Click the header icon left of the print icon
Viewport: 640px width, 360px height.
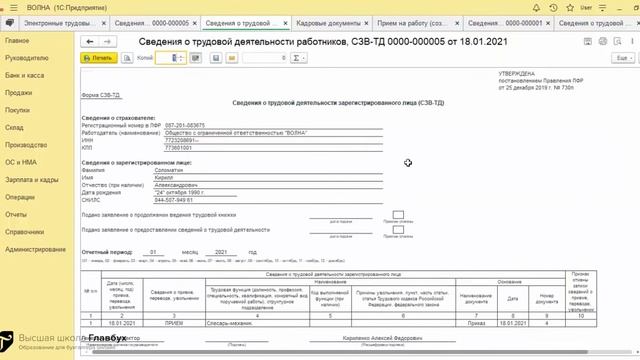(588, 41)
